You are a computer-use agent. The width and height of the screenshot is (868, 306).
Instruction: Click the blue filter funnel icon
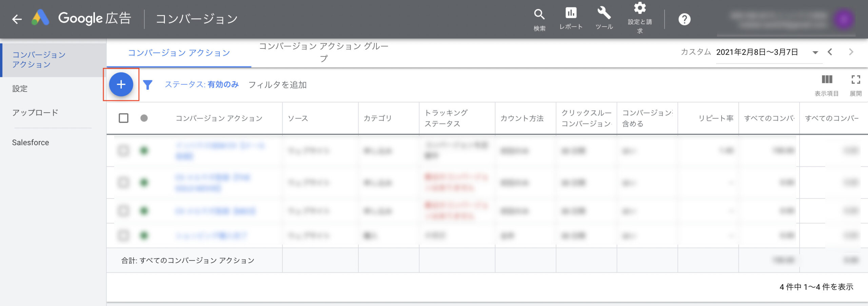147,85
